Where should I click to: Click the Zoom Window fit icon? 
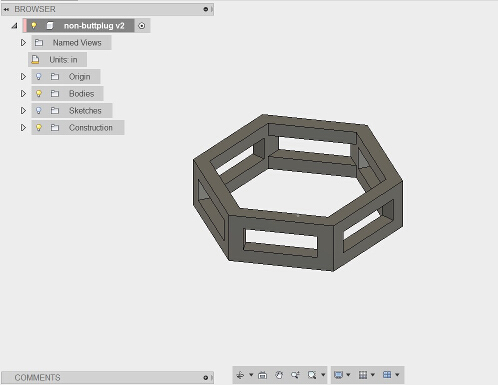tap(312, 375)
